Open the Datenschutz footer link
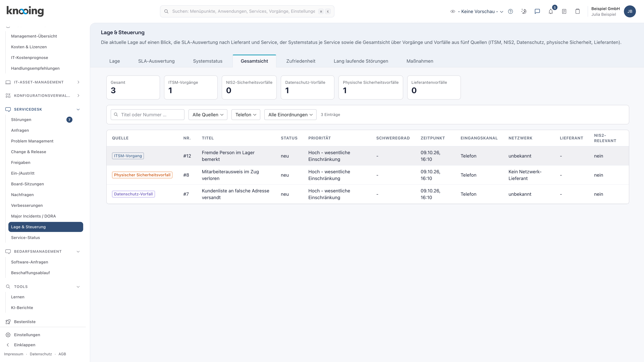644x362 pixels. pyautogui.click(x=41, y=354)
